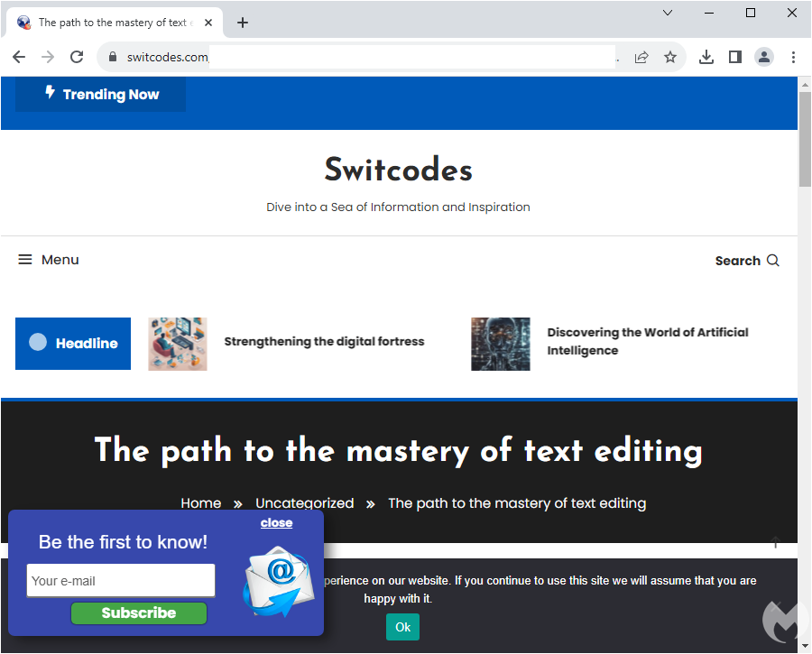View site information via lock icon

point(113,57)
